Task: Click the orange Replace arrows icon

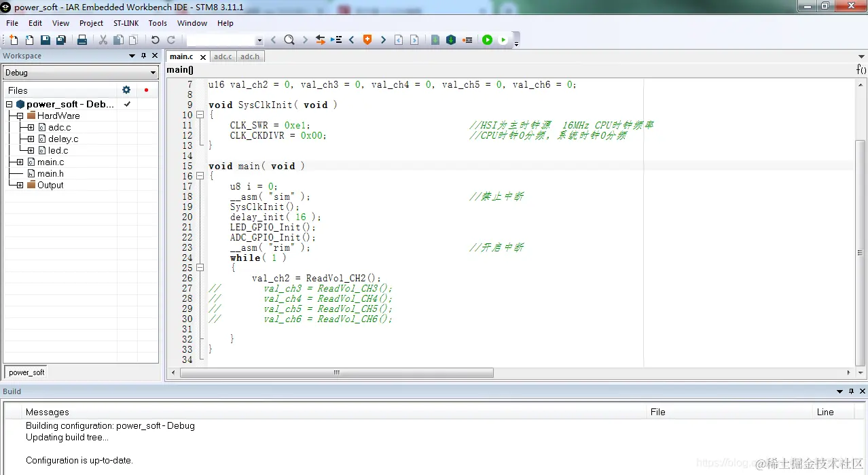Action: (x=321, y=40)
